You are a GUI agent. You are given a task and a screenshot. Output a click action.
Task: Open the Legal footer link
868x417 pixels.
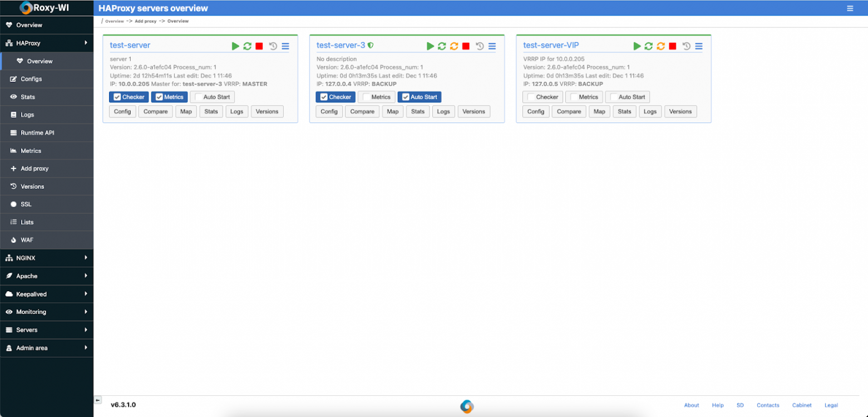pos(831,405)
